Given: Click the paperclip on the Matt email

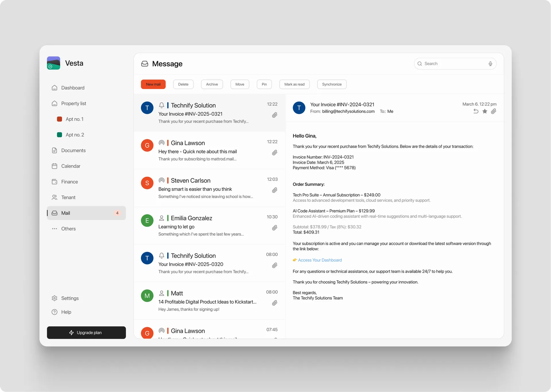Looking at the screenshot, I should point(275,303).
